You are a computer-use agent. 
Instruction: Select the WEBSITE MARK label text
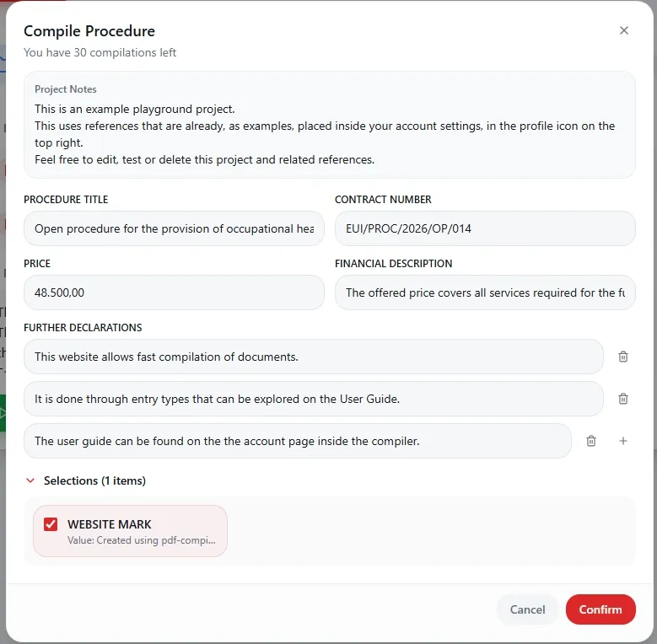pyautogui.click(x=110, y=524)
